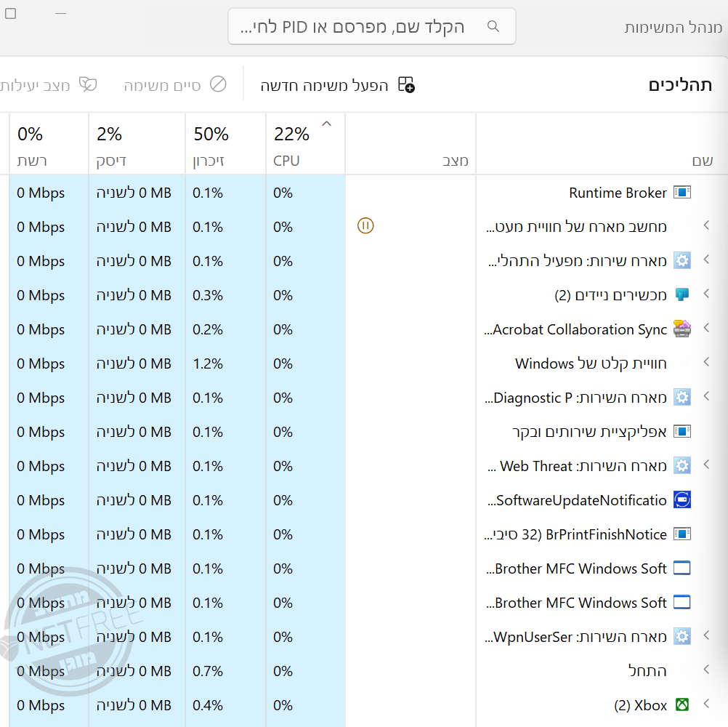
Task: Sort by the מצב status column header
Action: tap(410, 144)
